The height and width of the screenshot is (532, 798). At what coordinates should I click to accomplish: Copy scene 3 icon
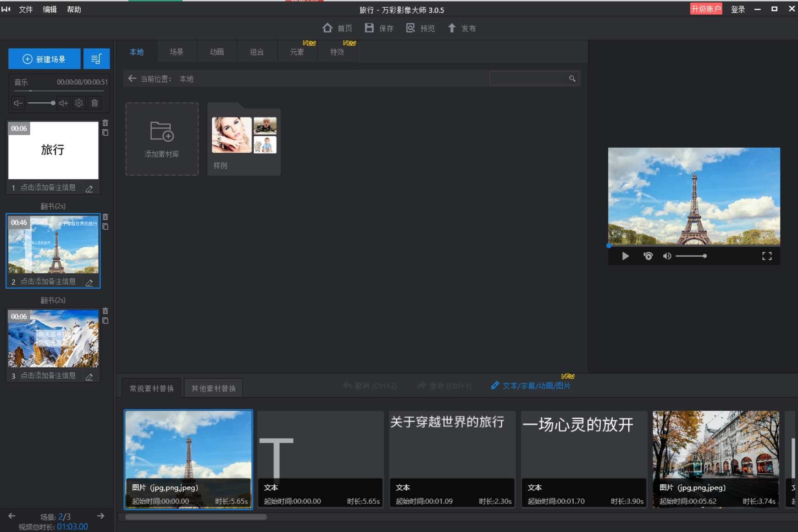[x=105, y=321]
